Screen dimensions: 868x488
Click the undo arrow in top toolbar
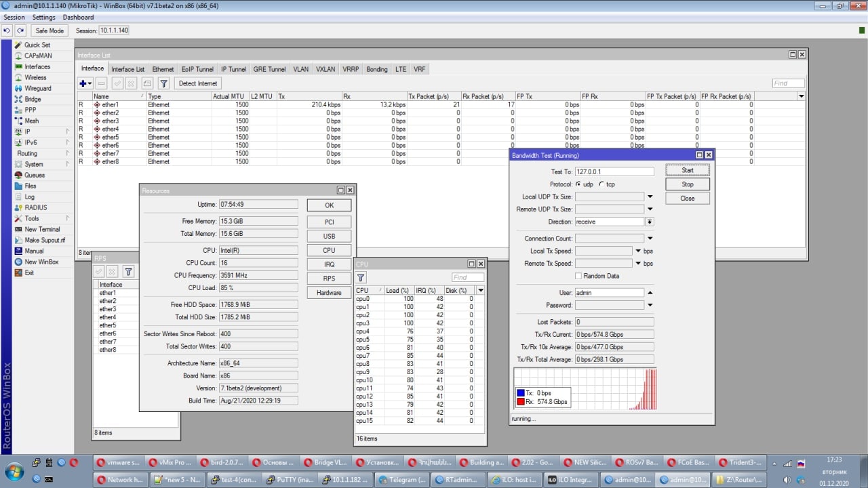coord(7,30)
